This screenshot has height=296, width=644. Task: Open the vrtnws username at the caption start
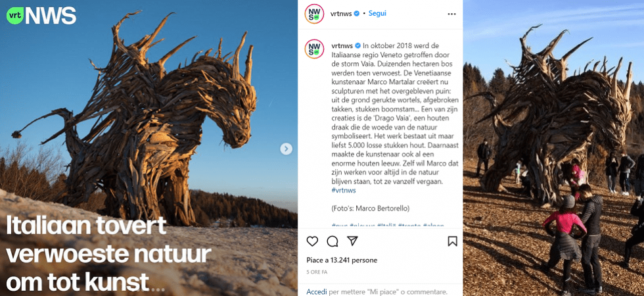point(342,45)
